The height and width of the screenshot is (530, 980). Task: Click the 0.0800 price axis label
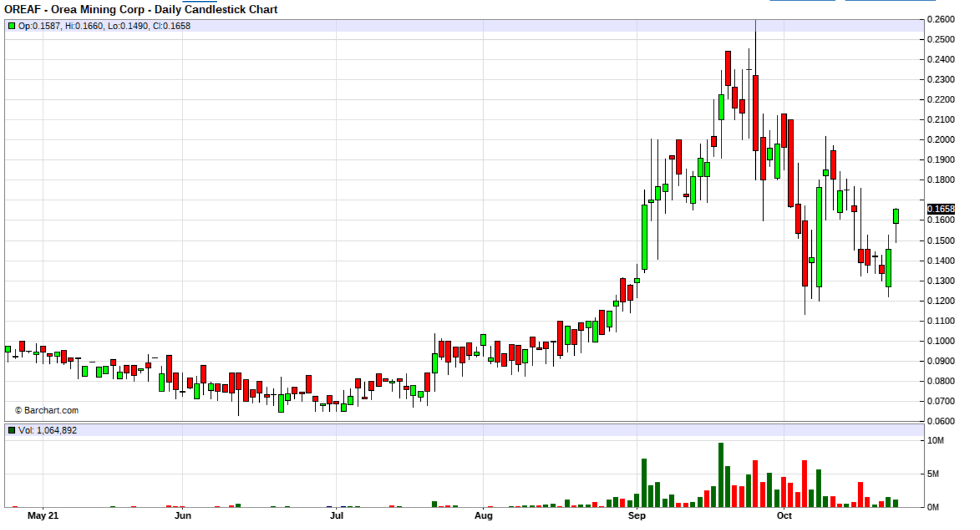click(941, 381)
